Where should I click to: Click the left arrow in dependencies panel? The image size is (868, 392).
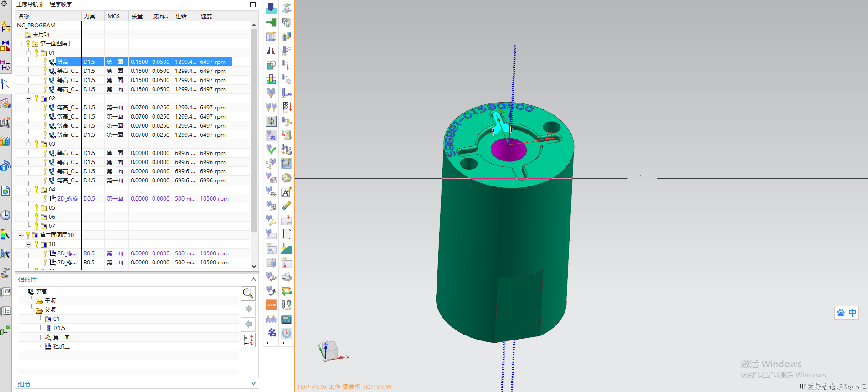click(248, 324)
